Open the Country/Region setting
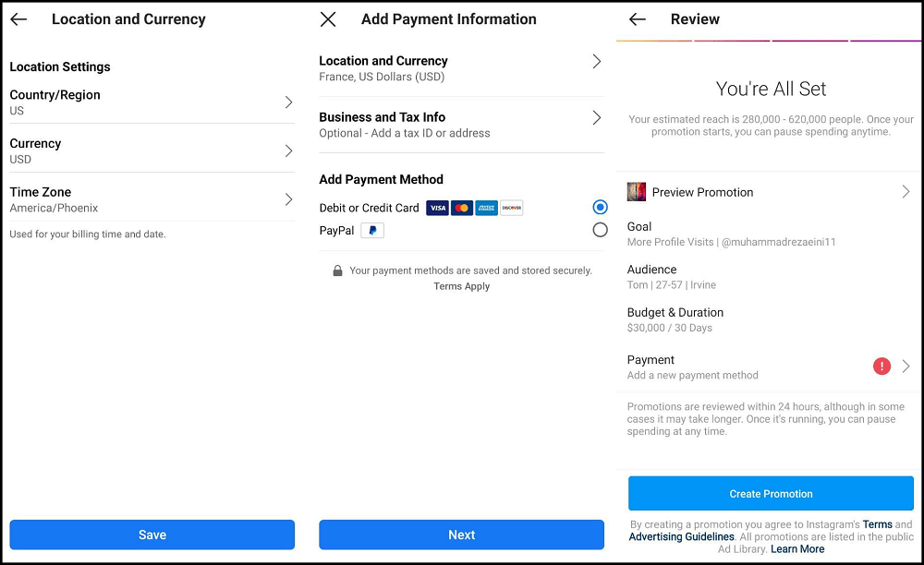Viewport: 924px width, 565px height. 152,102
